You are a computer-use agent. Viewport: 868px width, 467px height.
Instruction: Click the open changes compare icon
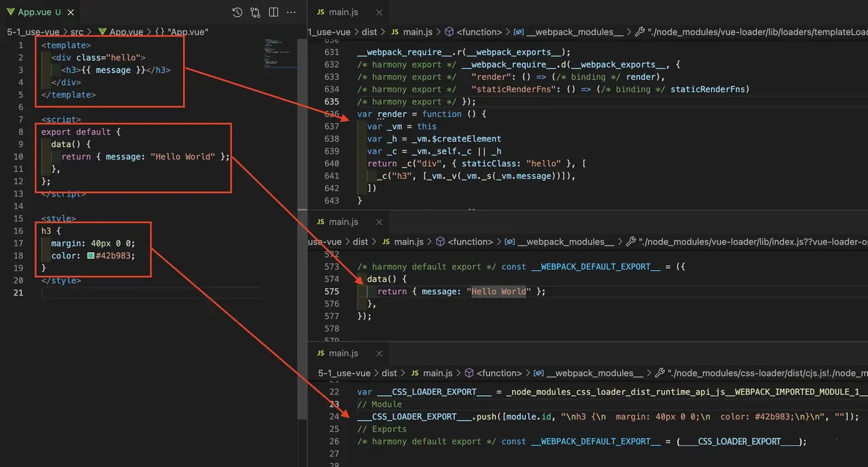click(x=255, y=12)
